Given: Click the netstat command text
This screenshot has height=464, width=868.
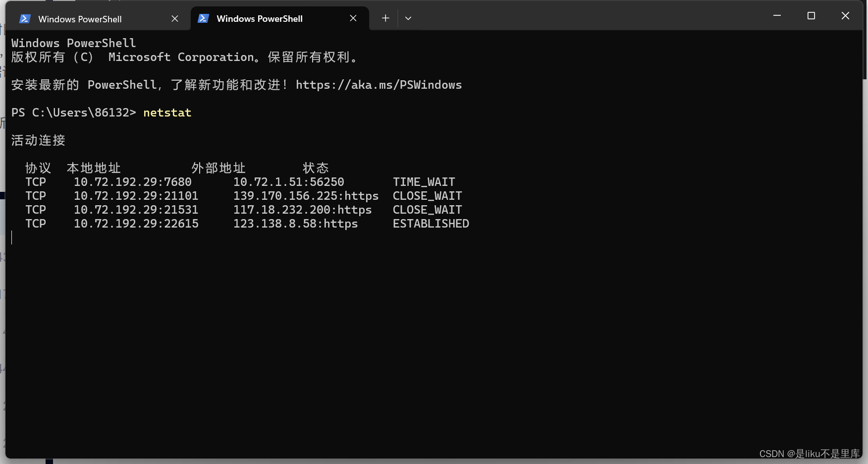Looking at the screenshot, I should pyautogui.click(x=167, y=113).
